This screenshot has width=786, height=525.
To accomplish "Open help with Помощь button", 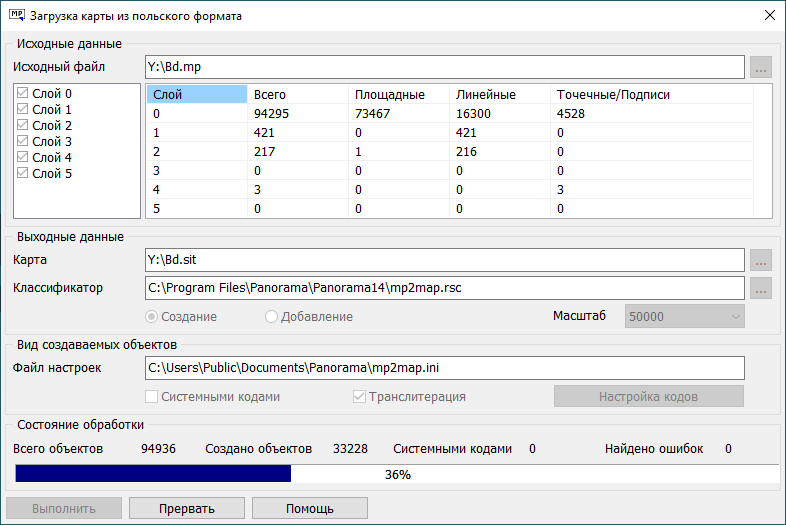I will click(x=309, y=508).
